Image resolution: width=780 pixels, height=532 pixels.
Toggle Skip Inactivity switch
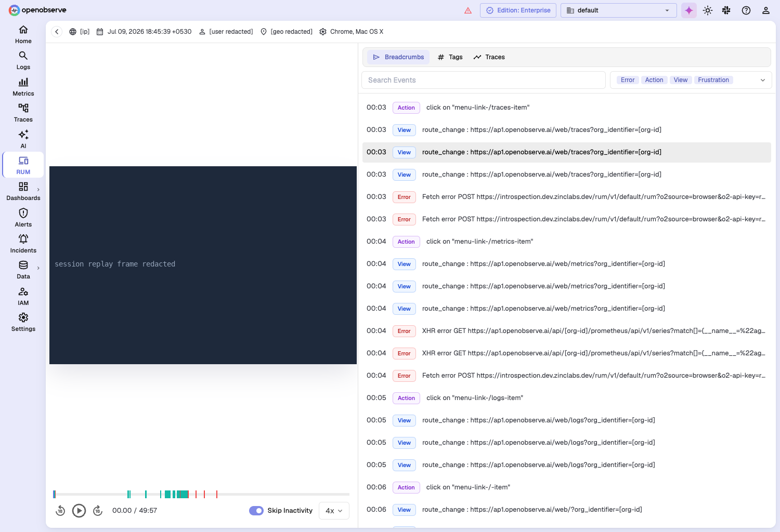(x=256, y=511)
